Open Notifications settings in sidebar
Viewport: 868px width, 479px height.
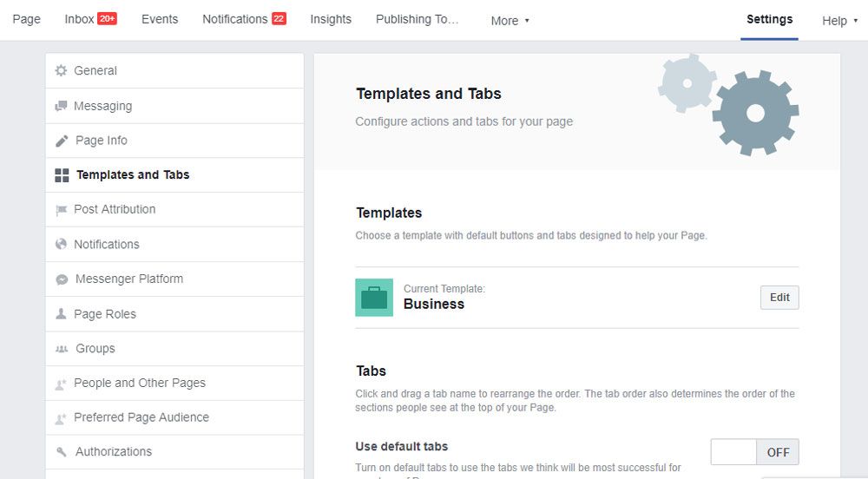pos(174,245)
